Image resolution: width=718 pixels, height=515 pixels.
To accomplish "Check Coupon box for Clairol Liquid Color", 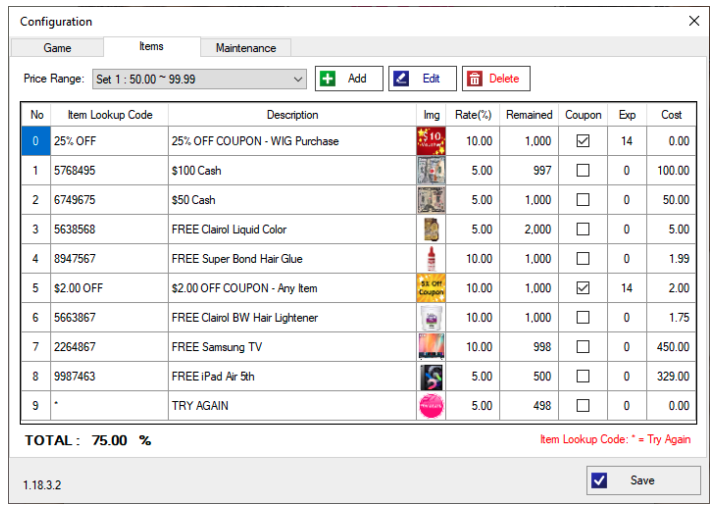I will click(x=583, y=229).
